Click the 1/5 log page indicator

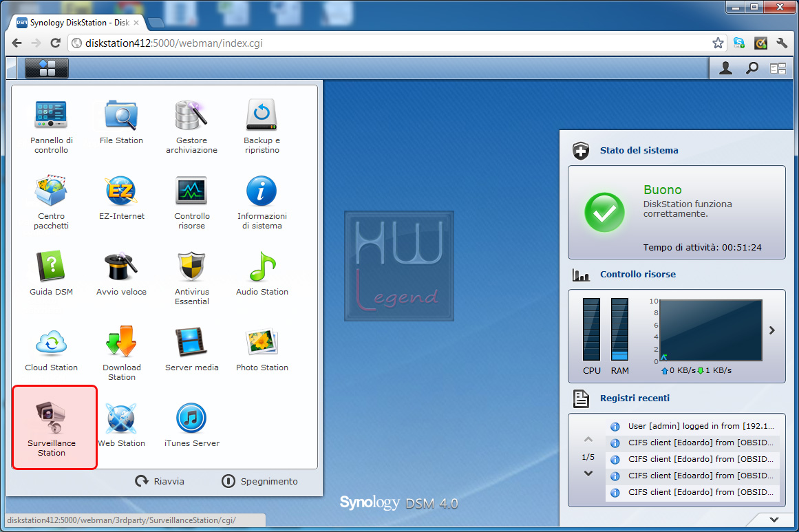click(x=588, y=457)
